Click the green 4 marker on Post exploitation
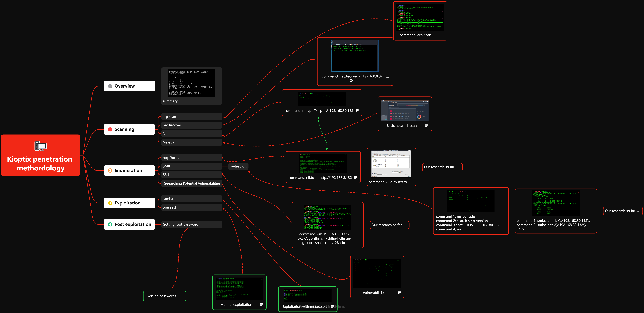Screen dimensions: 644x313 click(110, 225)
